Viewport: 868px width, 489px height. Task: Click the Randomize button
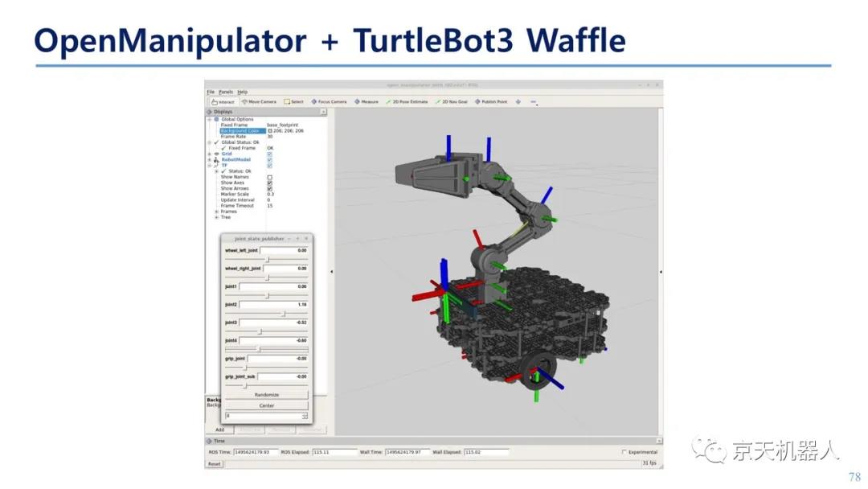(266, 395)
